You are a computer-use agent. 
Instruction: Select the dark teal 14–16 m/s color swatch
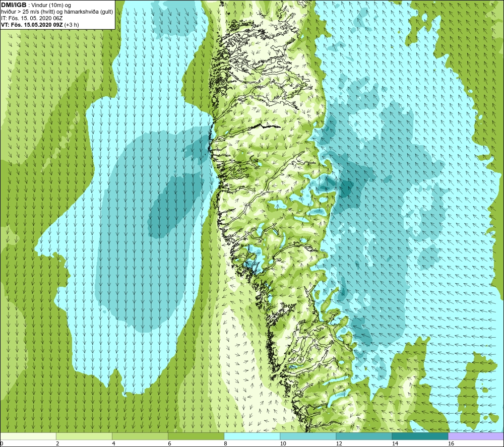coord(420,436)
